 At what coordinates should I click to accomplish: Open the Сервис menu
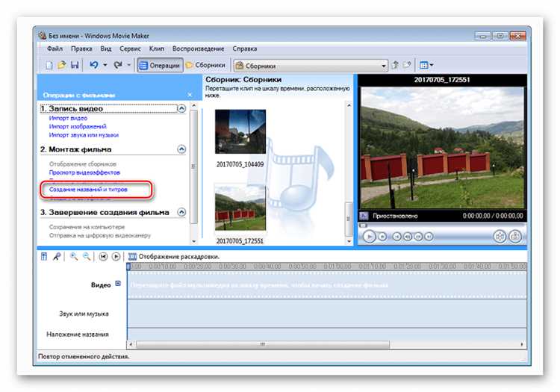click(130, 49)
